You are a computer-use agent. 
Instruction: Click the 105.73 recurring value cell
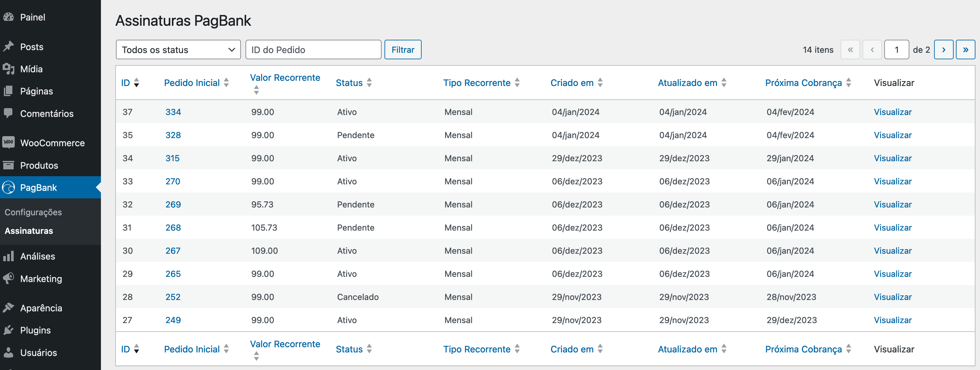[x=264, y=228]
